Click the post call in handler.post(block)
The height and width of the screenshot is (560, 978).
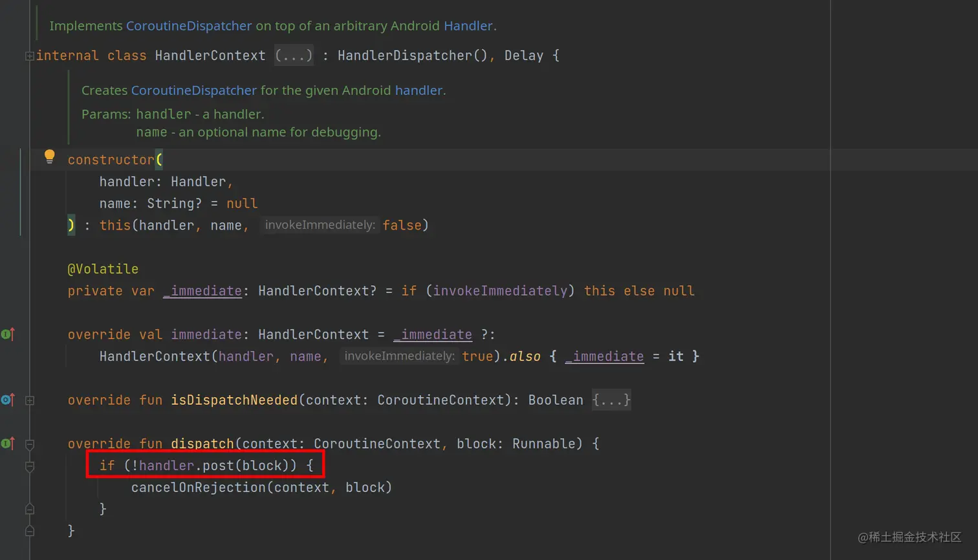pyautogui.click(x=219, y=466)
